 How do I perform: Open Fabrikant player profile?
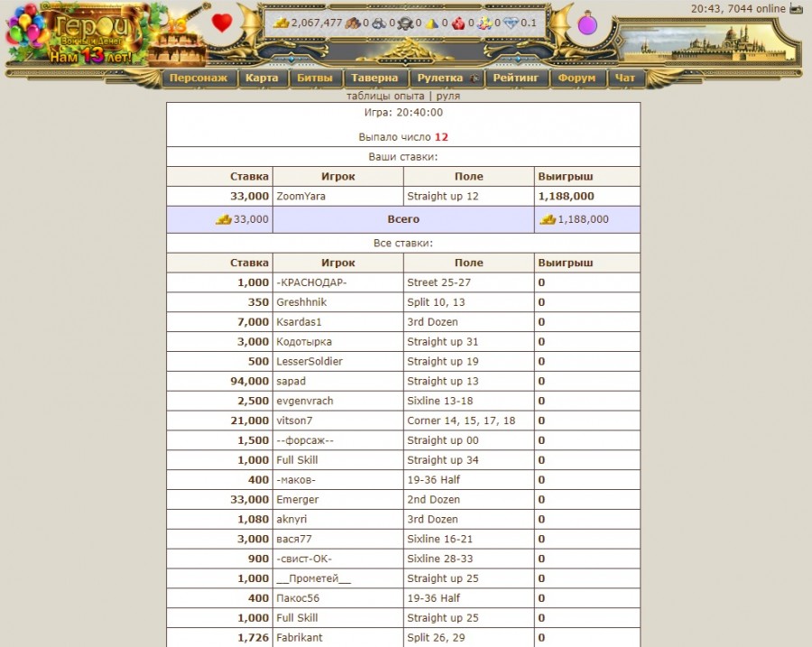click(300, 638)
